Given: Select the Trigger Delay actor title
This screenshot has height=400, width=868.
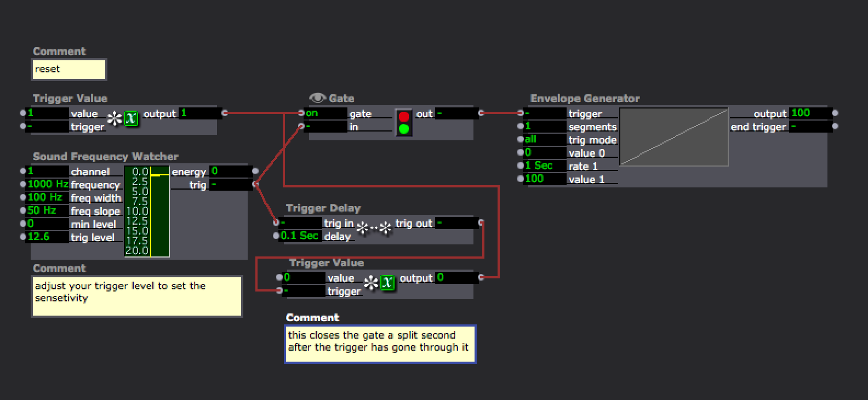Looking at the screenshot, I should click(323, 208).
